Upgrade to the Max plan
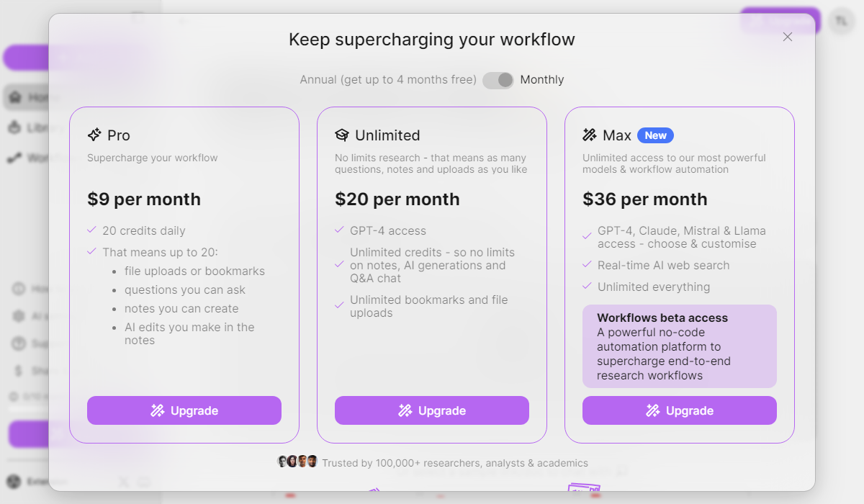Viewport: 864px width, 504px height. 680,410
